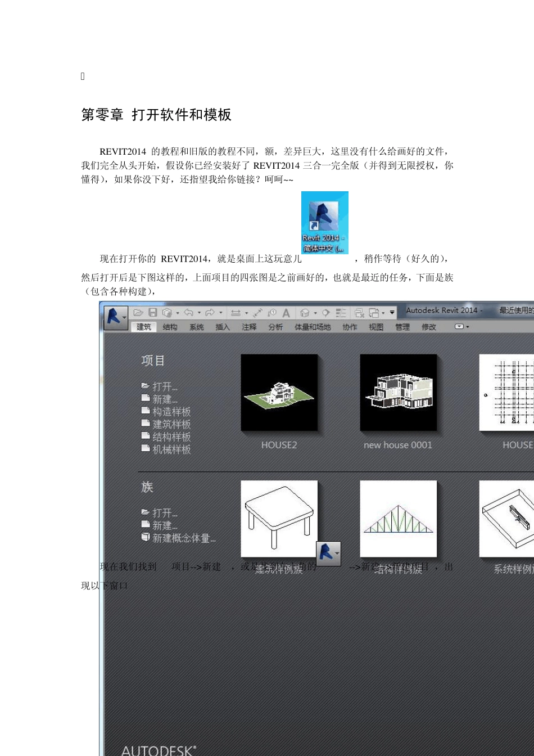
Task: Click 新建... under 族
Action: pos(165,525)
